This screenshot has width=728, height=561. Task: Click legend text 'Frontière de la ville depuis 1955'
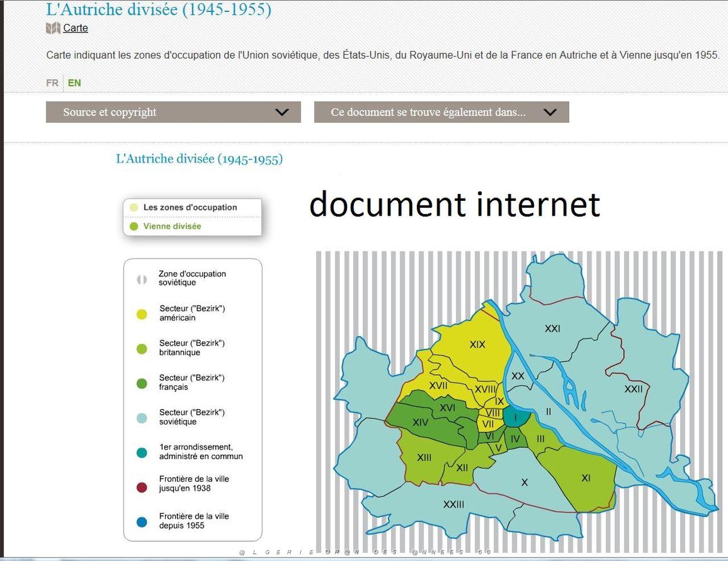click(x=194, y=521)
